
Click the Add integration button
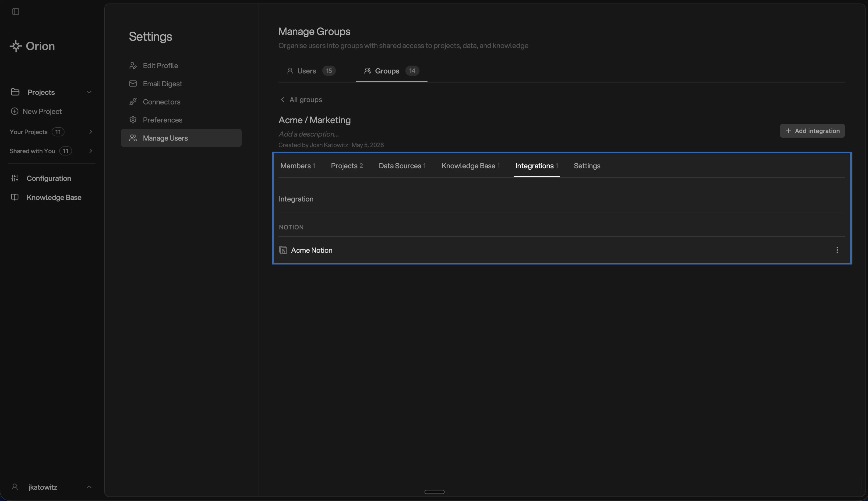(x=812, y=131)
